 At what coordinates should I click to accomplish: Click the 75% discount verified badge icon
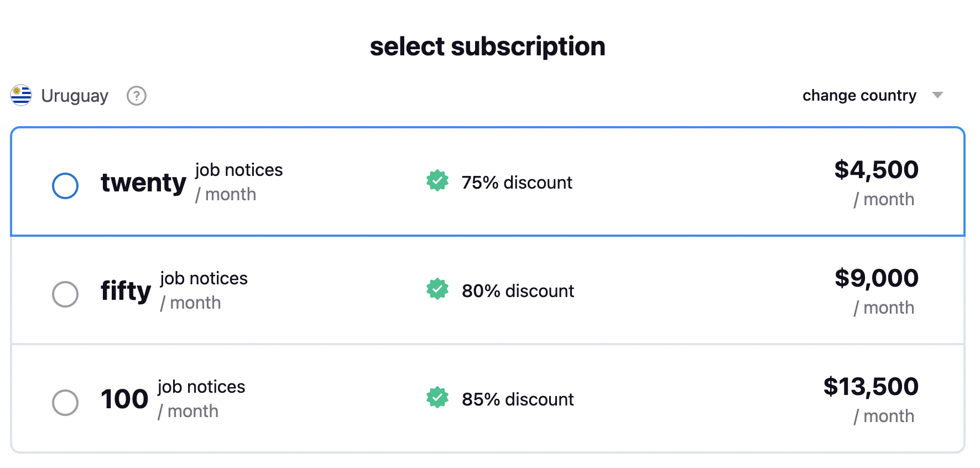(437, 180)
